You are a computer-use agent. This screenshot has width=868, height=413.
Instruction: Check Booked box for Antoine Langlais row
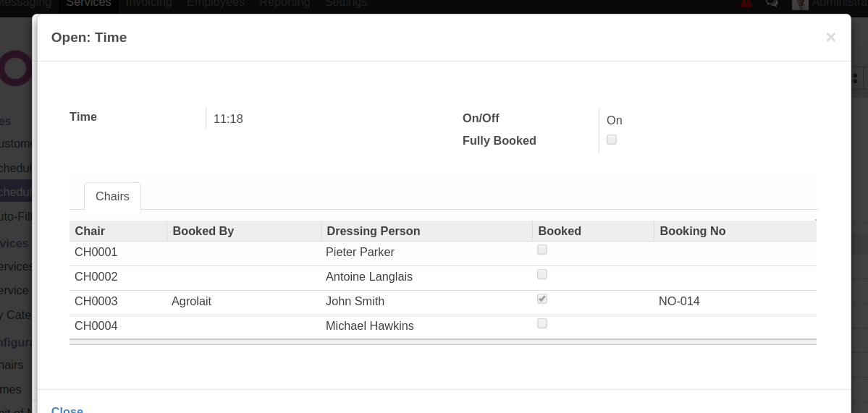point(542,274)
